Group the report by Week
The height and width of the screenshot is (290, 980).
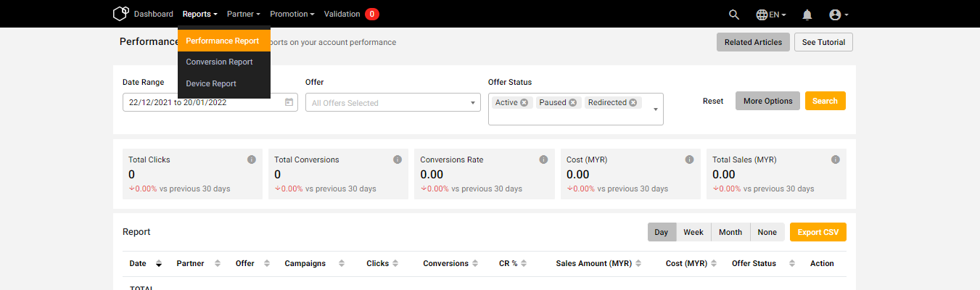coord(693,232)
